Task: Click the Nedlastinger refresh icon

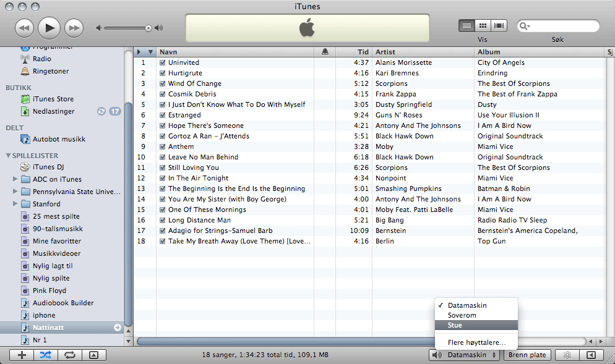Action: coord(101,111)
